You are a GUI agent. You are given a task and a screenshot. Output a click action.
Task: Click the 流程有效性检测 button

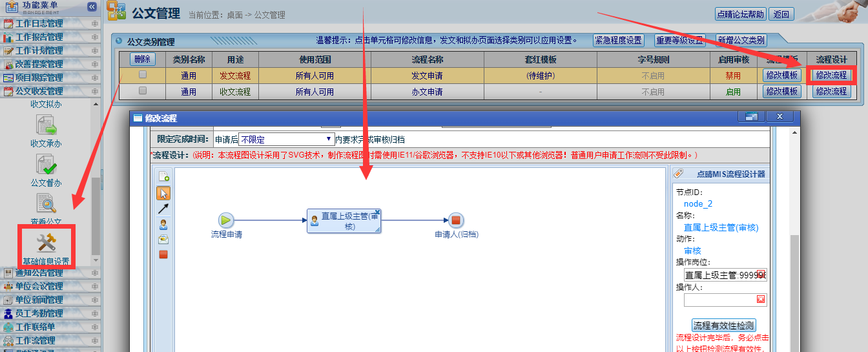click(x=723, y=325)
